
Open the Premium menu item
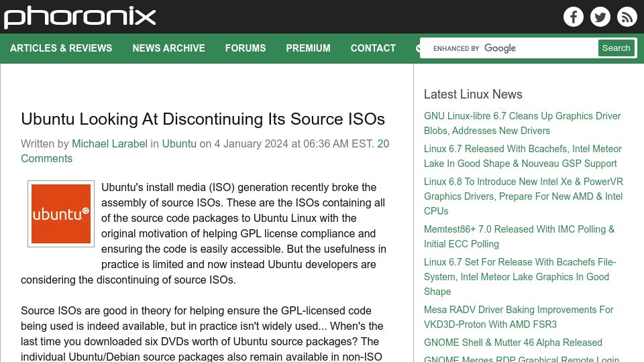pyautogui.click(x=308, y=48)
